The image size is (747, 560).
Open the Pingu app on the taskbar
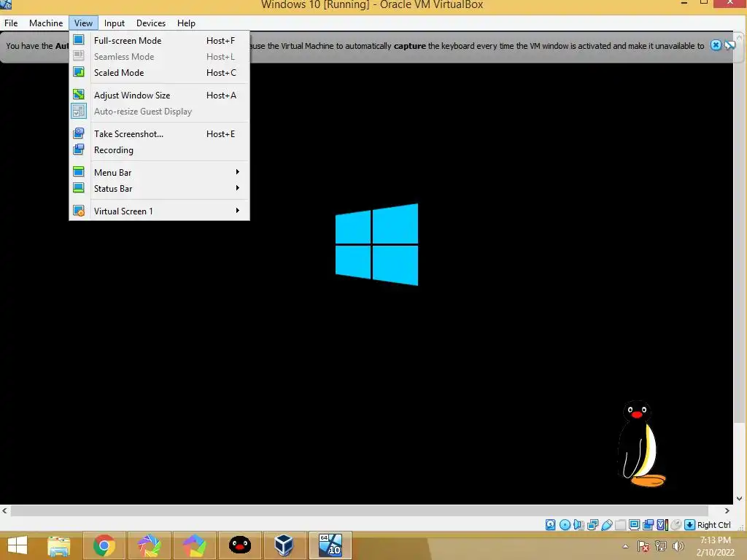tap(239, 545)
